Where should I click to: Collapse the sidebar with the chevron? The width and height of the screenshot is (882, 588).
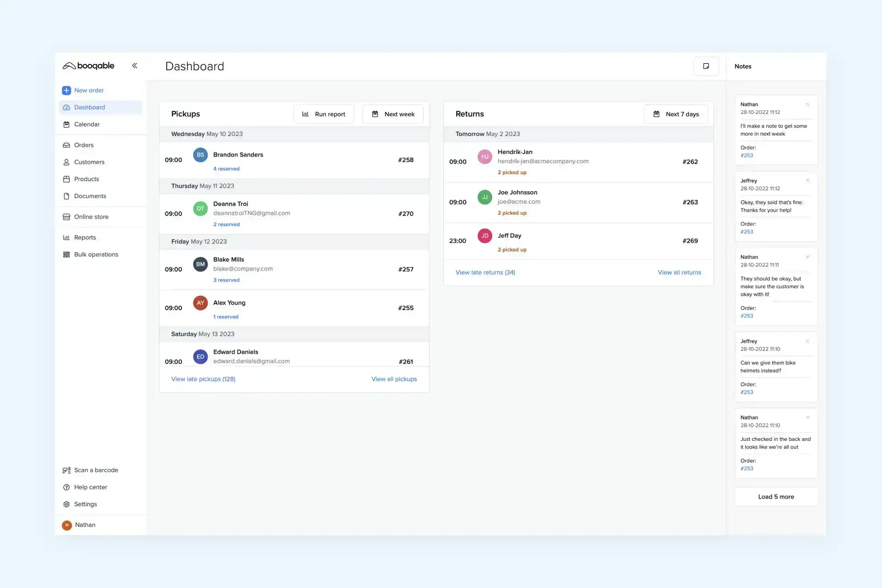pyautogui.click(x=135, y=65)
